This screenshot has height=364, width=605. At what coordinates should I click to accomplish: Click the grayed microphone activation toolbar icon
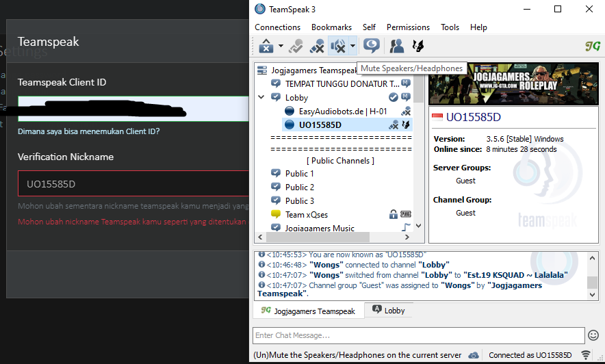[296, 46]
